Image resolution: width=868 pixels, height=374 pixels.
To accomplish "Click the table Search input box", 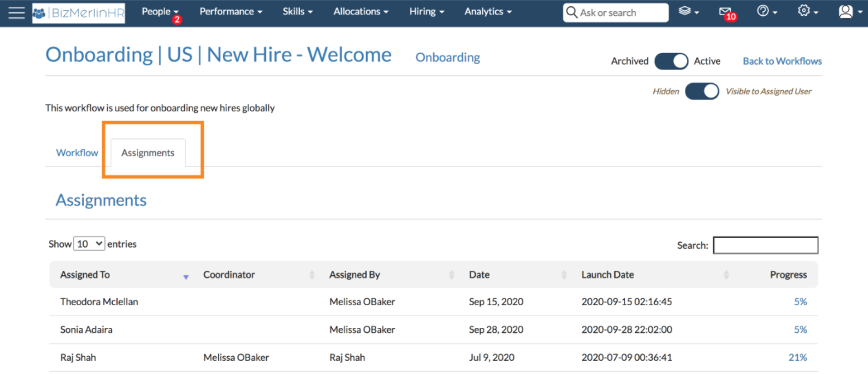I will (x=766, y=245).
